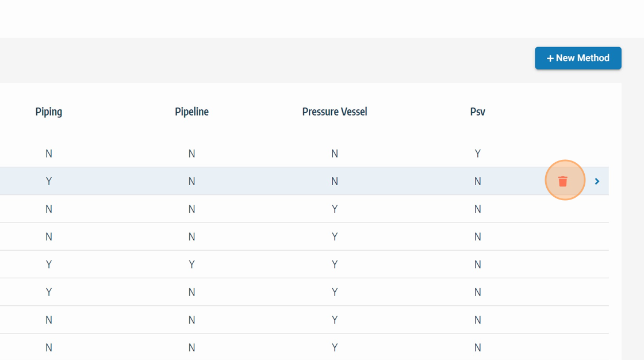Click Pressure Vessel N in the first row

[335, 154]
